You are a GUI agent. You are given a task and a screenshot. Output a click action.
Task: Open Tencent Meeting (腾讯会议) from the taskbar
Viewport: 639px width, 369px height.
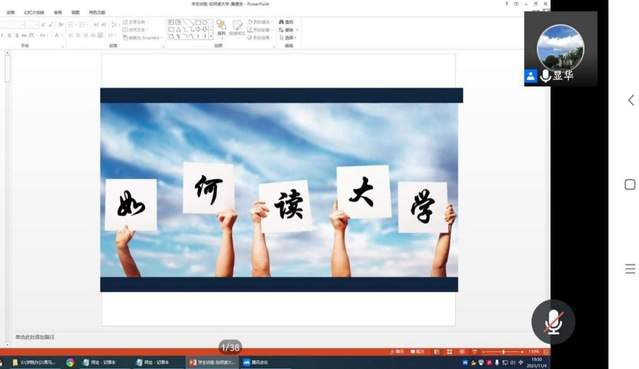pyautogui.click(x=256, y=362)
